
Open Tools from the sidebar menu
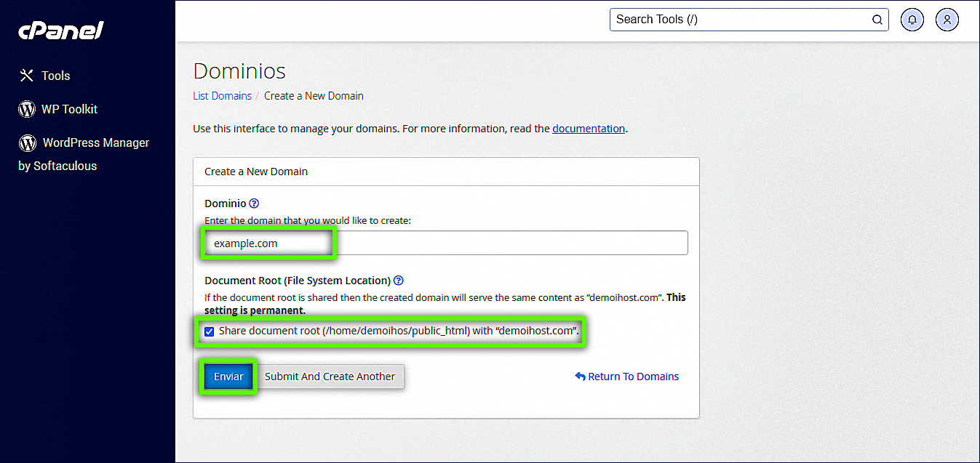pos(55,76)
